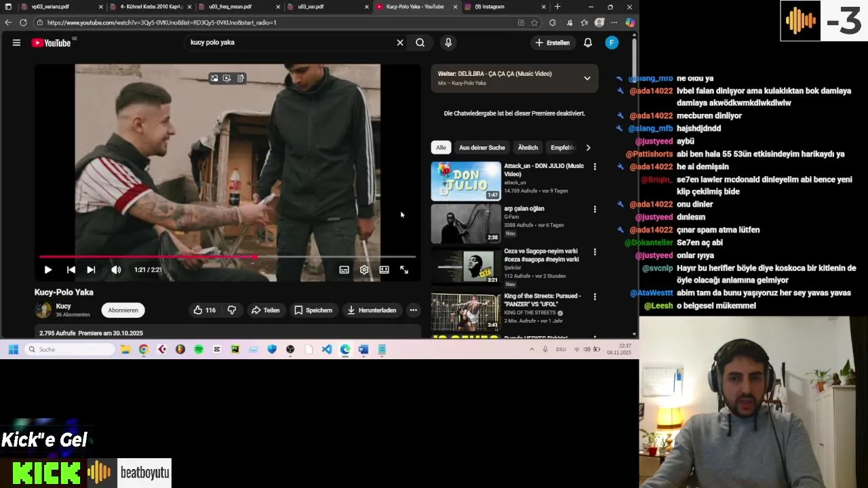Reload the page with refresh icon
Viewport: 868px width, 488px height.
pos(23,22)
